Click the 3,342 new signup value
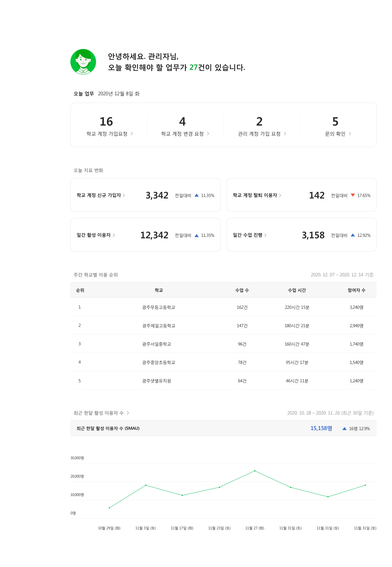The width and height of the screenshot is (392, 567). pos(157,195)
